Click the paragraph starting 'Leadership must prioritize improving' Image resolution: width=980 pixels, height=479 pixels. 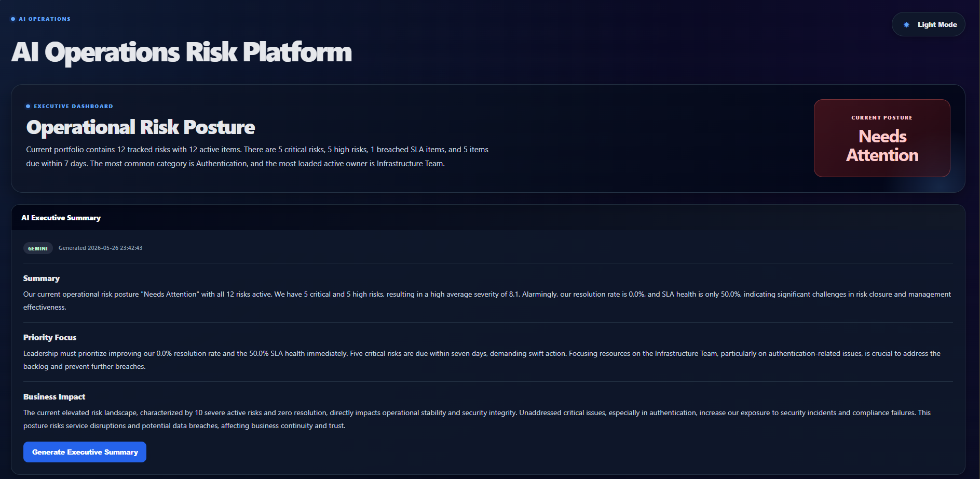[x=482, y=360]
